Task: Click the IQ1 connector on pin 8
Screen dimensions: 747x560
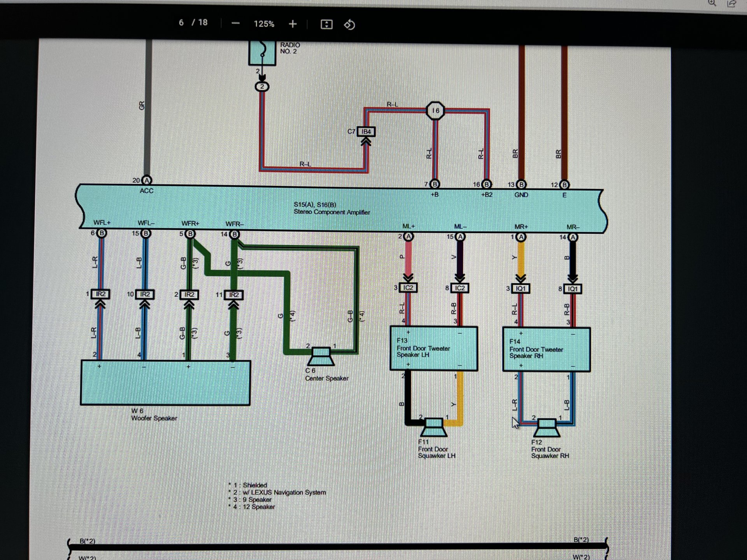Action: tap(573, 289)
